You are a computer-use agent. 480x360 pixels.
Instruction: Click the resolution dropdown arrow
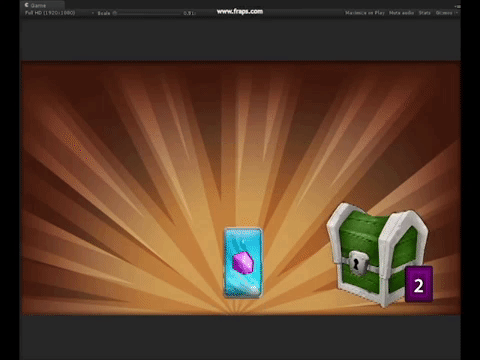pos(93,13)
